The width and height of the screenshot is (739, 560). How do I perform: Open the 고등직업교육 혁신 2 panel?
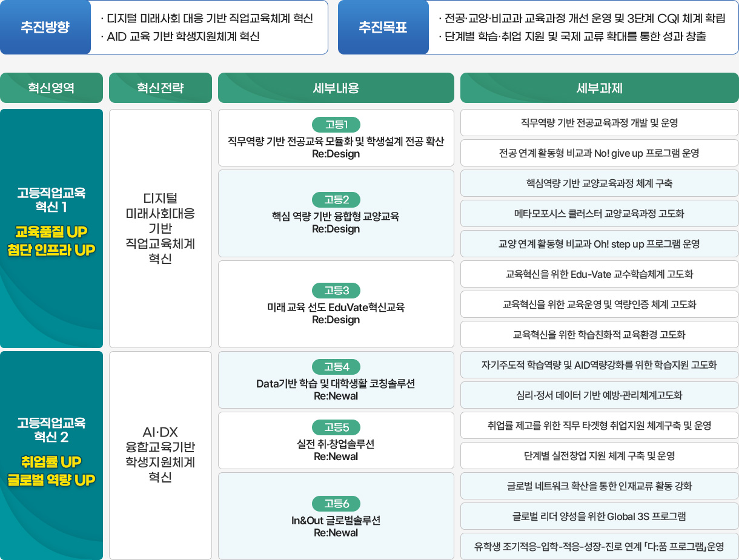point(51,455)
